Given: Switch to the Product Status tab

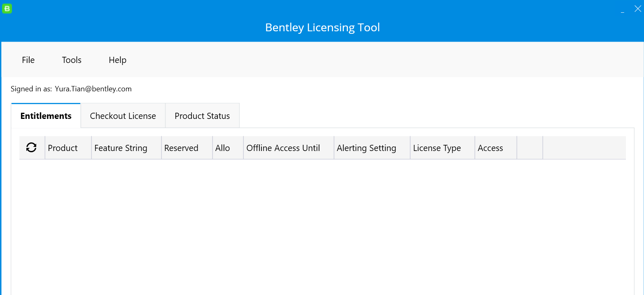Looking at the screenshot, I should [x=202, y=116].
